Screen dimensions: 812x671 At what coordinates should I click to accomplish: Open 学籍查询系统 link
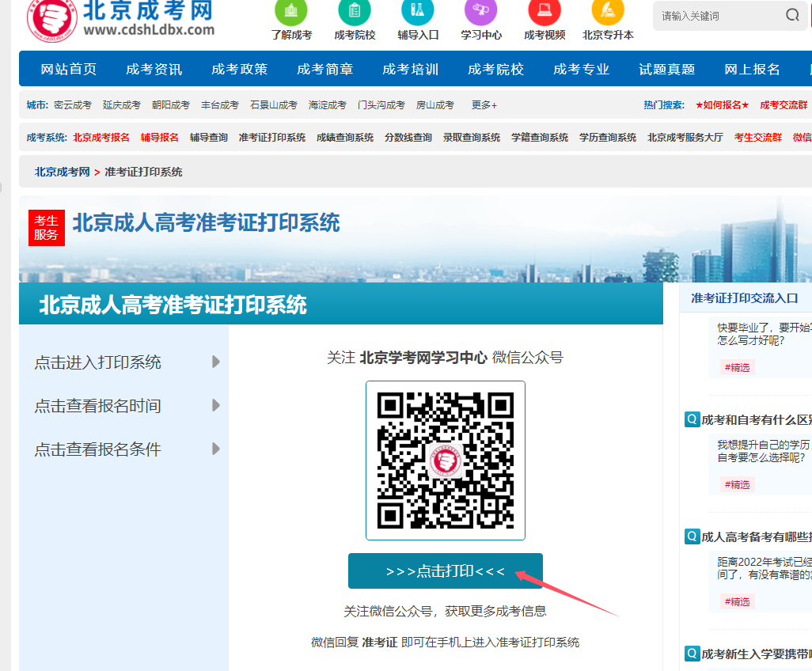pos(540,137)
